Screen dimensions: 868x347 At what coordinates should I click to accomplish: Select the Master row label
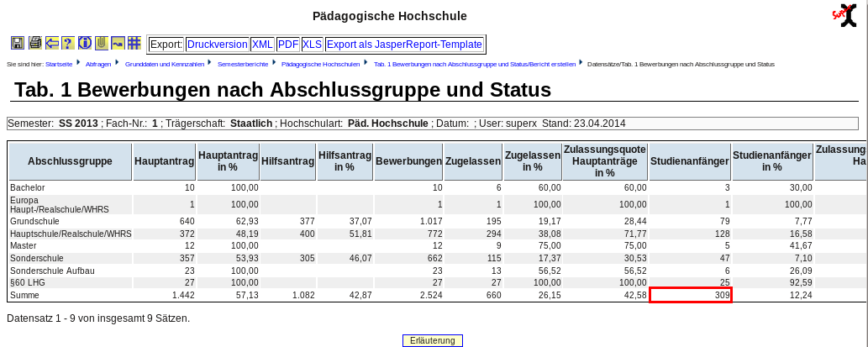pyautogui.click(x=24, y=245)
